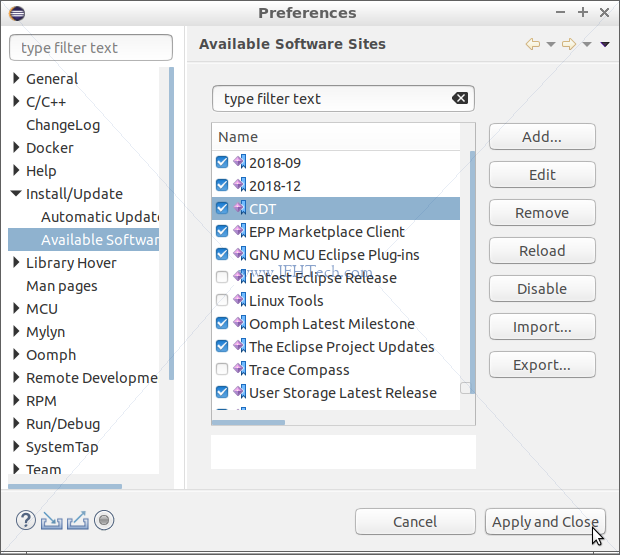Expand the General preferences category
620x555 pixels.
pos(16,78)
